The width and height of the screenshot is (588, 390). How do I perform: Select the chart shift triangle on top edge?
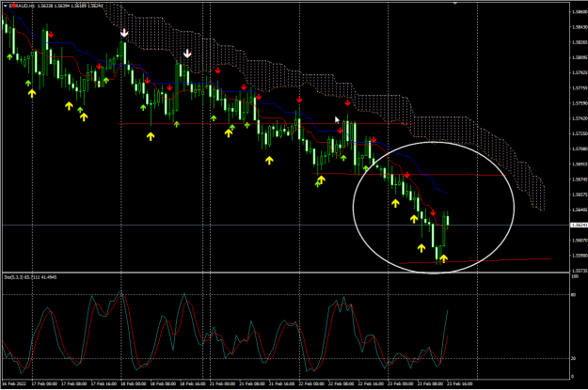(x=454, y=3)
